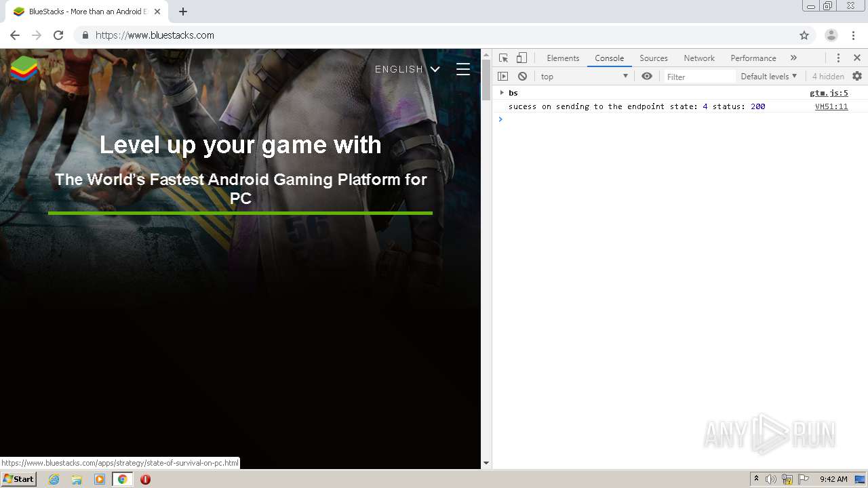Open Windows Media Player from taskbar
Viewport: 868px width, 488px height.
(100, 479)
